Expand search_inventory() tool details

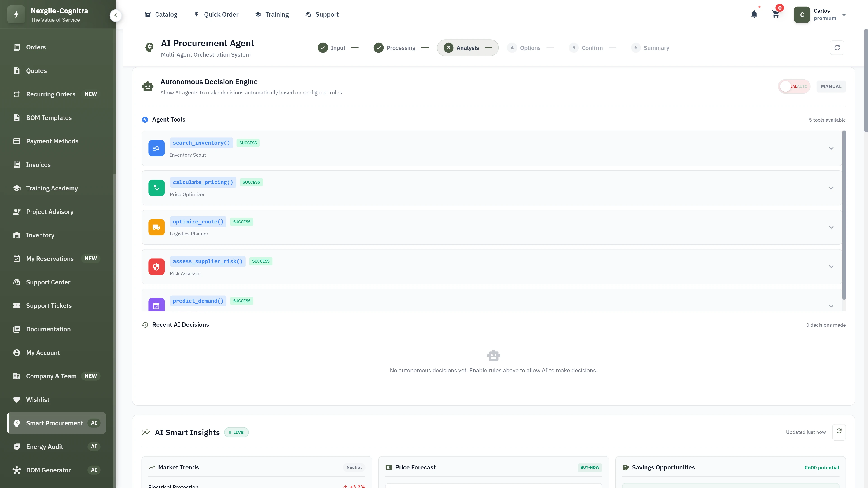click(831, 148)
